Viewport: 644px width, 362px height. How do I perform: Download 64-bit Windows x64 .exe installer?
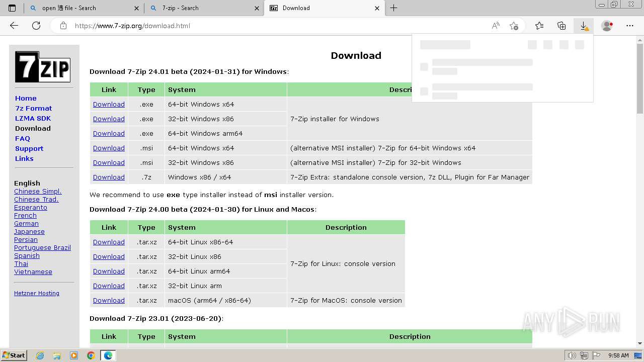click(109, 104)
